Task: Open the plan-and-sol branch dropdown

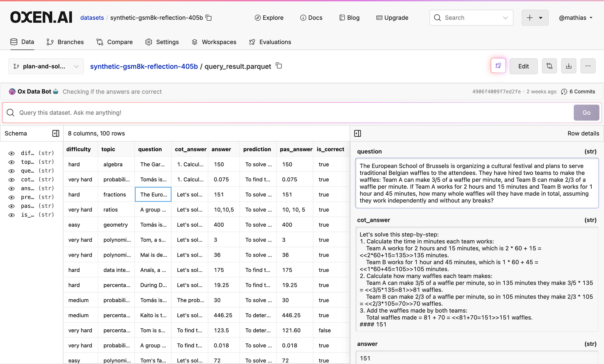Action: [46, 66]
